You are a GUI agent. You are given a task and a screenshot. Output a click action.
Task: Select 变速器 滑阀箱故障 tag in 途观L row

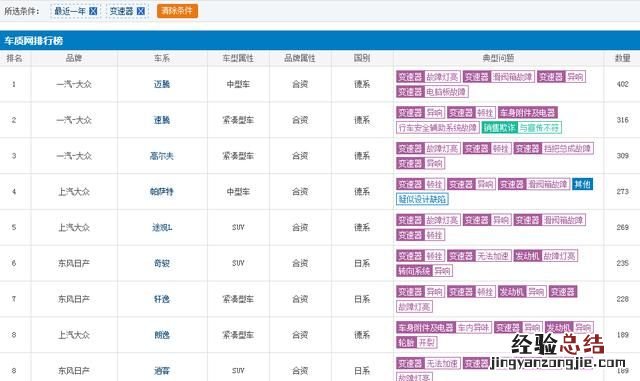click(550, 220)
